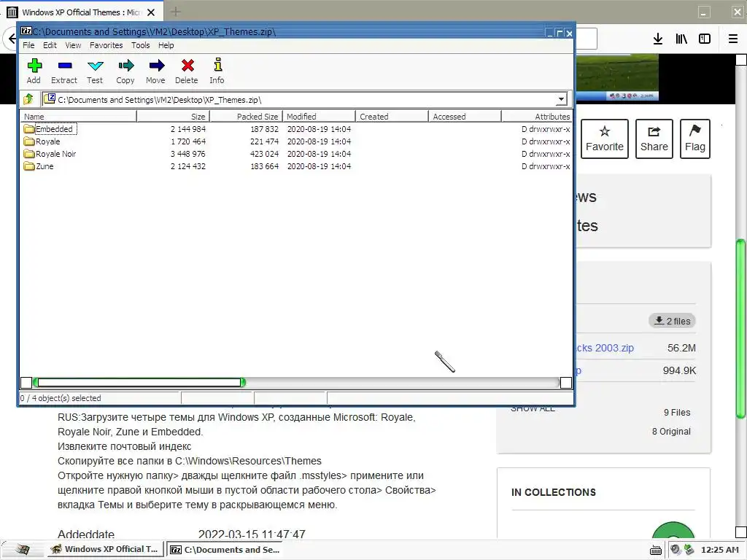Screen dimensions: 747x560
Task: Sort by the Created column header
Action: pyautogui.click(x=392, y=116)
